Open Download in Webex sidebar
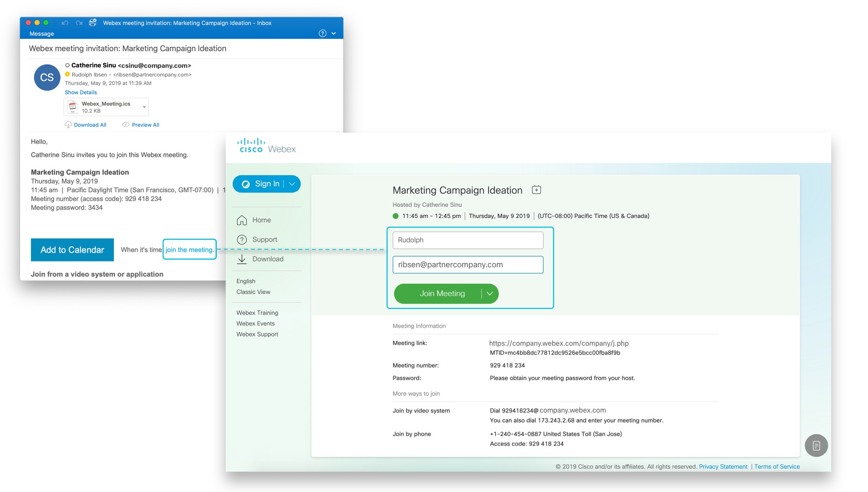The image size is (868, 492). pyautogui.click(x=268, y=259)
